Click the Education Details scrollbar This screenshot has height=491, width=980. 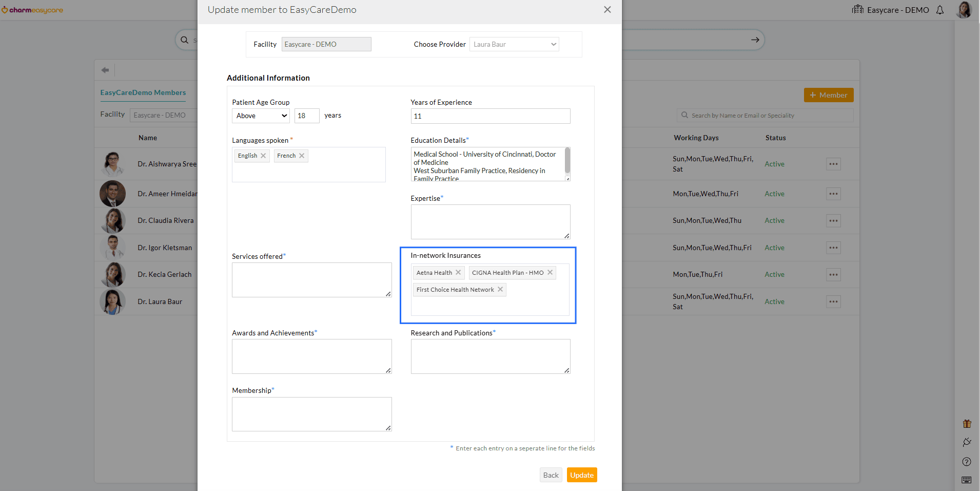coord(567,160)
